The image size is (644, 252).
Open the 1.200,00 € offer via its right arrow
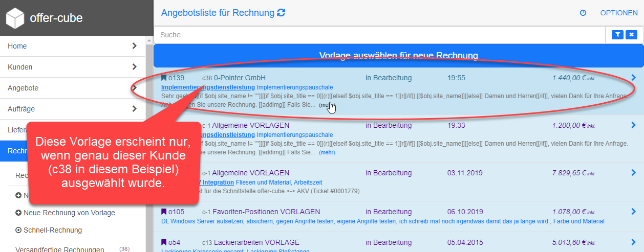click(633, 125)
